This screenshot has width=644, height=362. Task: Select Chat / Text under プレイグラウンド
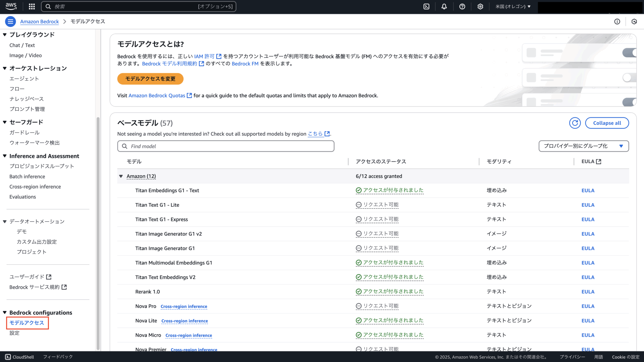tap(22, 45)
